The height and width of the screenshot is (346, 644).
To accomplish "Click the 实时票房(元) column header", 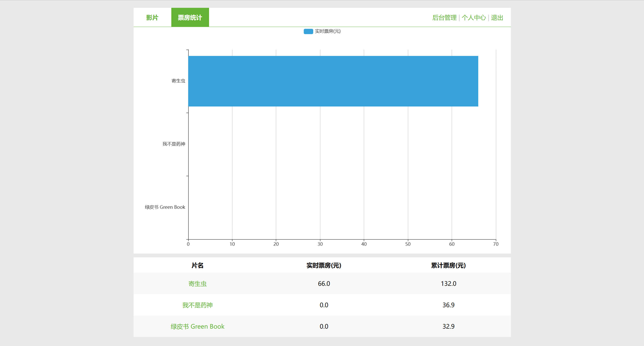I will [x=324, y=265].
